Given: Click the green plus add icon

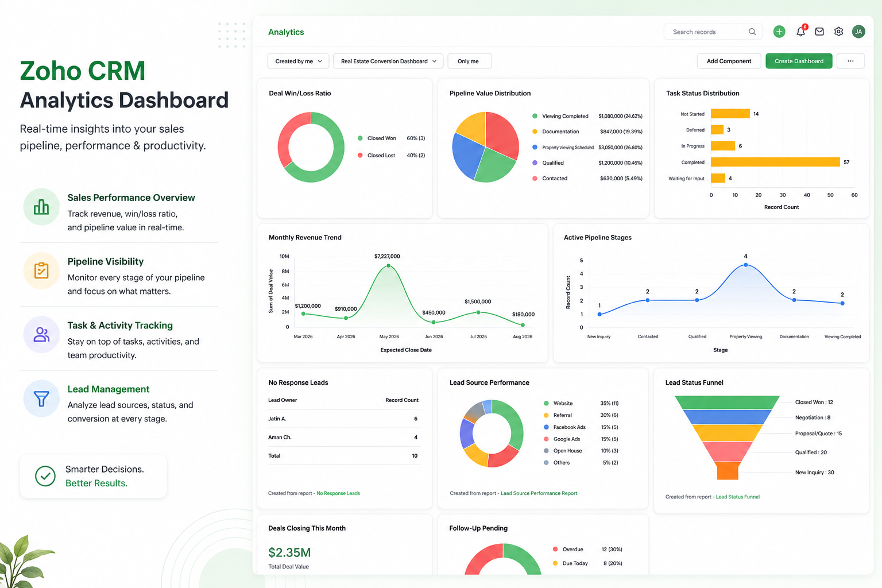Looking at the screenshot, I should click(779, 32).
